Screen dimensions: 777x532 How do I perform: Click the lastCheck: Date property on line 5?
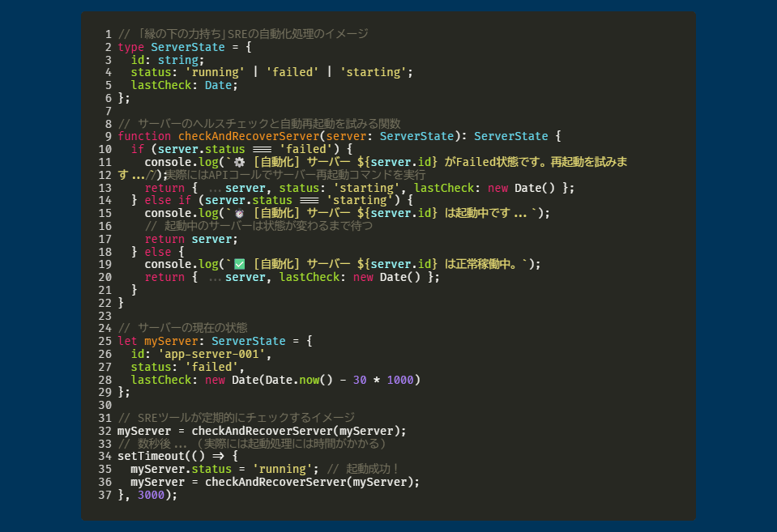pos(184,85)
